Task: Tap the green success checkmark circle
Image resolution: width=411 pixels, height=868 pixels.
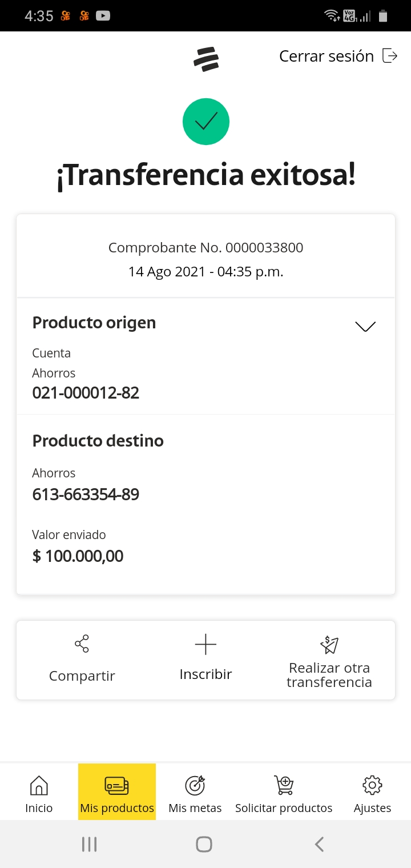Action: point(206,122)
